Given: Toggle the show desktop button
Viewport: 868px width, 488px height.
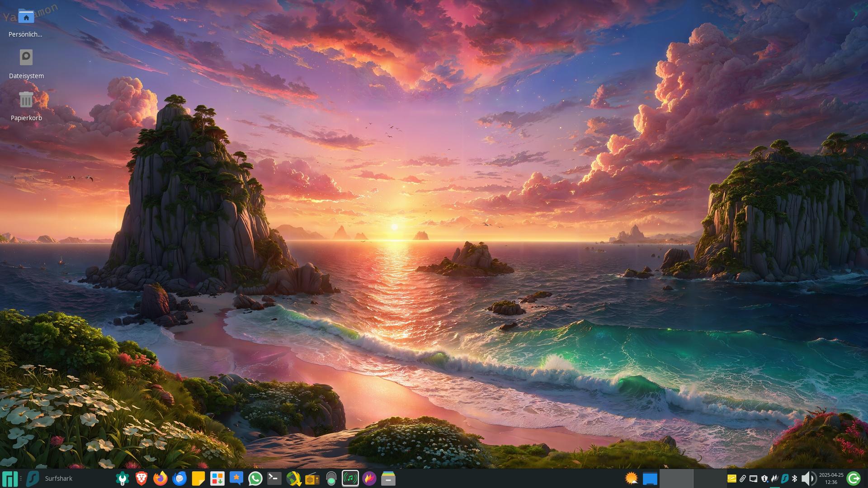Looking at the screenshot, I should (x=650, y=479).
